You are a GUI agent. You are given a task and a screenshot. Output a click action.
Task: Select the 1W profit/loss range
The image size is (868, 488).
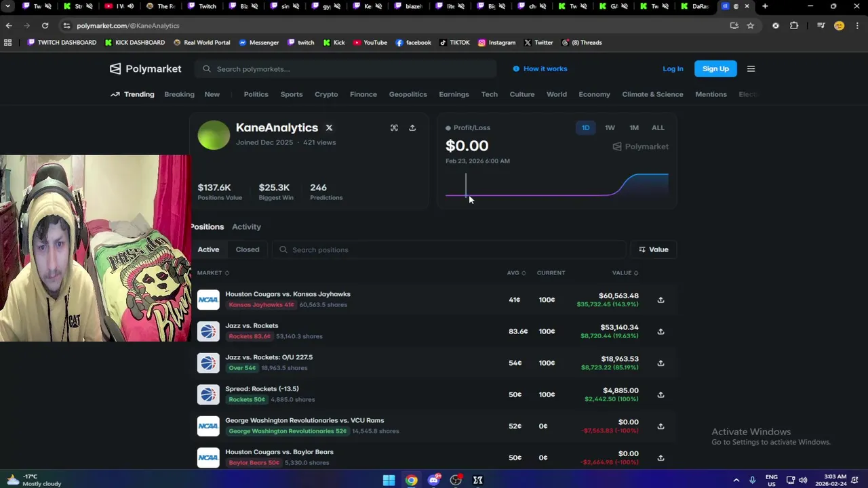point(610,127)
